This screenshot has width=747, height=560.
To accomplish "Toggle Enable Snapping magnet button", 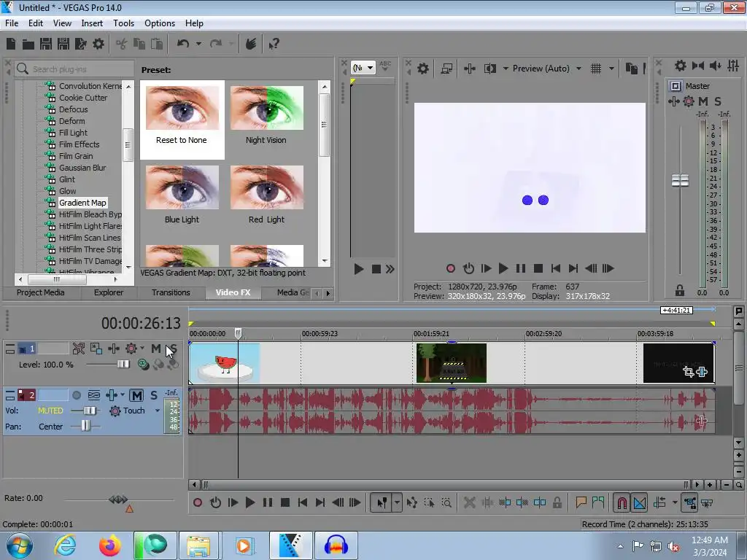I will [x=622, y=502].
